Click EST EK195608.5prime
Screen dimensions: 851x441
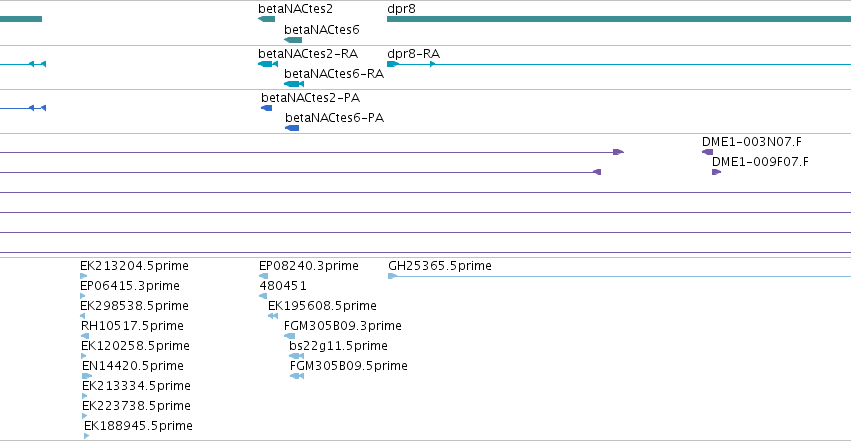pos(273,316)
